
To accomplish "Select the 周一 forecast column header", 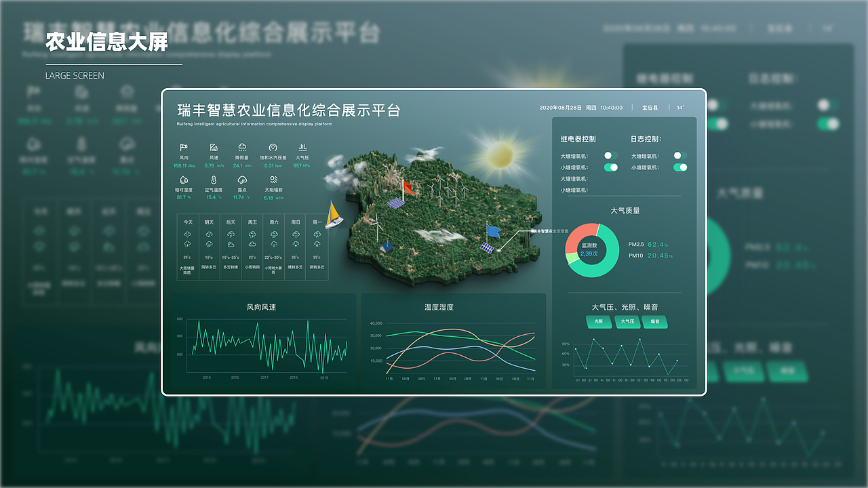I will (317, 222).
